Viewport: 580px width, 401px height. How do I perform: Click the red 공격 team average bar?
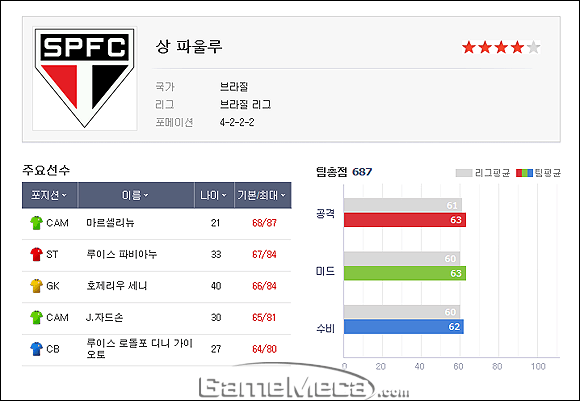(x=405, y=220)
